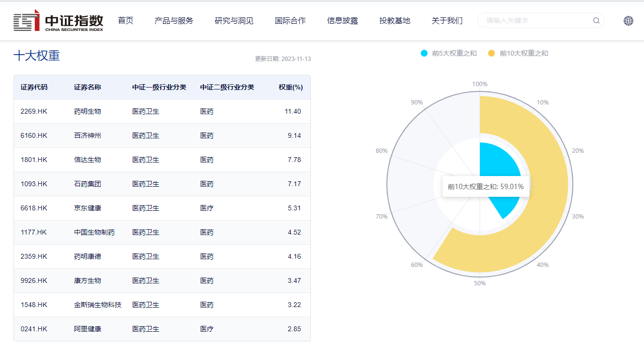644x353 pixels.
Task: Open the 首页 menu item
Action: pyautogui.click(x=125, y=21)
